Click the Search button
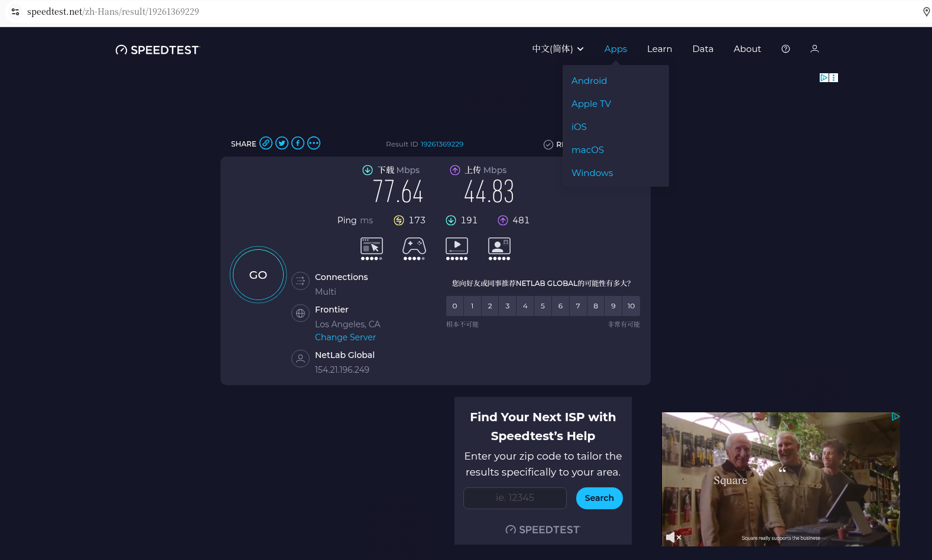The image size is (932, 560). [599, 498]
